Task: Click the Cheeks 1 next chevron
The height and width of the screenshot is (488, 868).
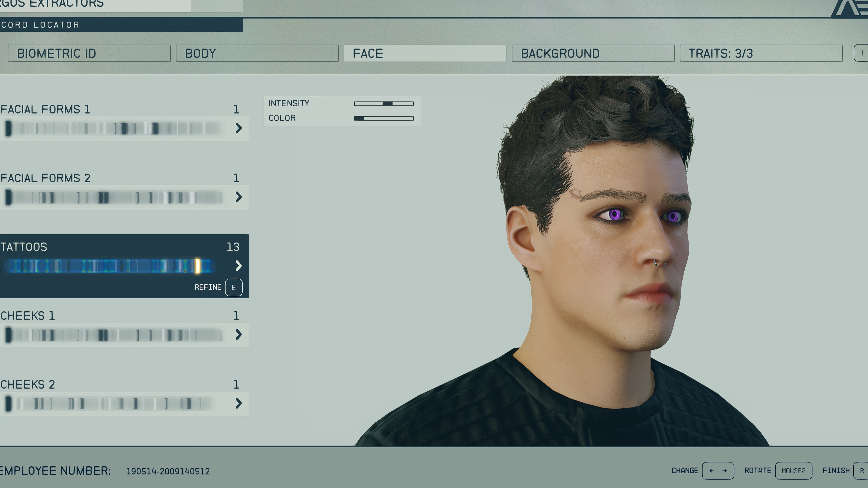Action: [238, 334]
